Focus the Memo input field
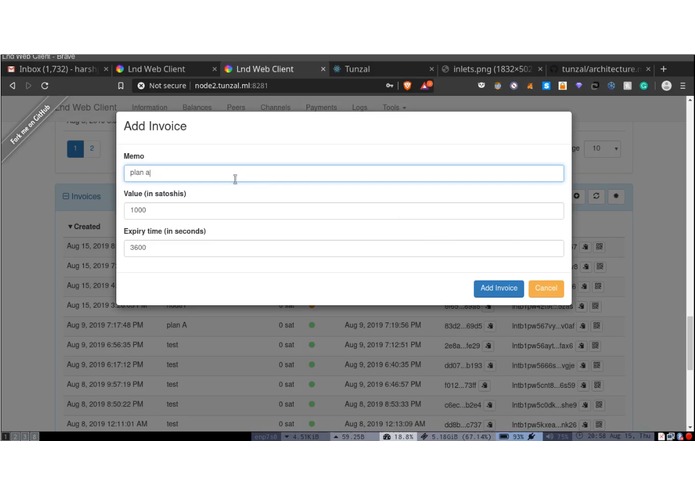The width and height of the screenshot is (695, 494). click(x=344, y=173)
